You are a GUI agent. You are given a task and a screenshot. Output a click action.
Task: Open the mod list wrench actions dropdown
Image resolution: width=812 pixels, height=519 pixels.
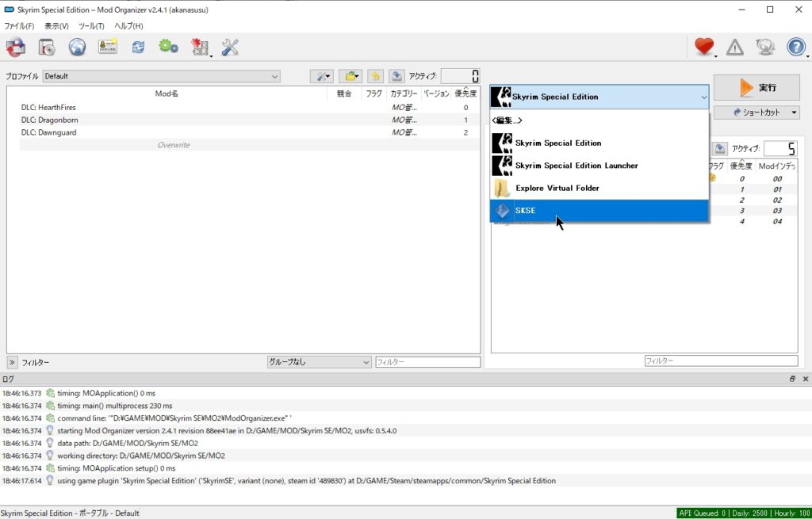[322, 76]
